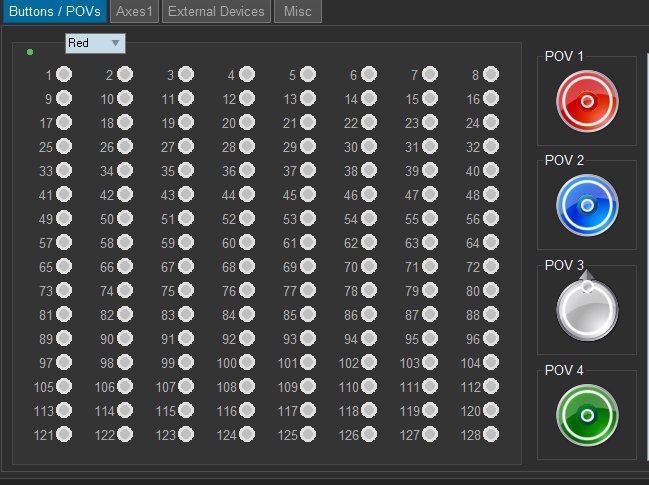This screenshot has height=485, width=649.
Task: Toggle button 8 indicator
Action: pyautogui.click(x=491, y=74)
